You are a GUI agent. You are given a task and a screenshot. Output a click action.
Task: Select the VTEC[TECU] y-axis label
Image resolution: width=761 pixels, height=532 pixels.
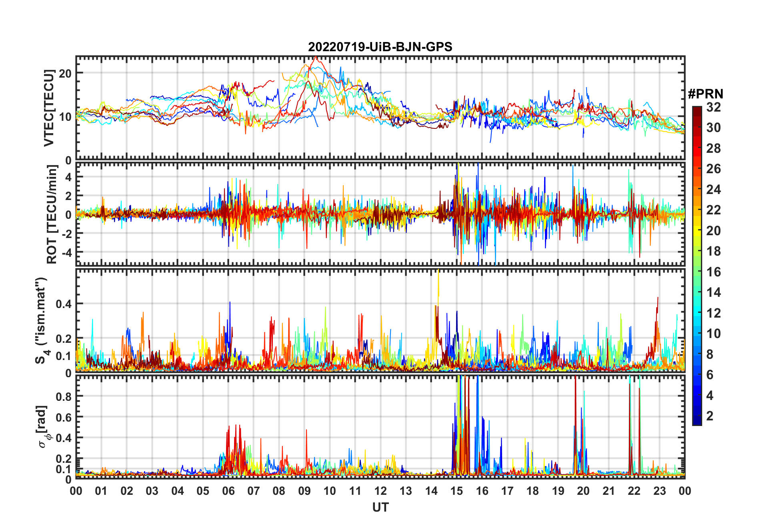pos(49,108)
